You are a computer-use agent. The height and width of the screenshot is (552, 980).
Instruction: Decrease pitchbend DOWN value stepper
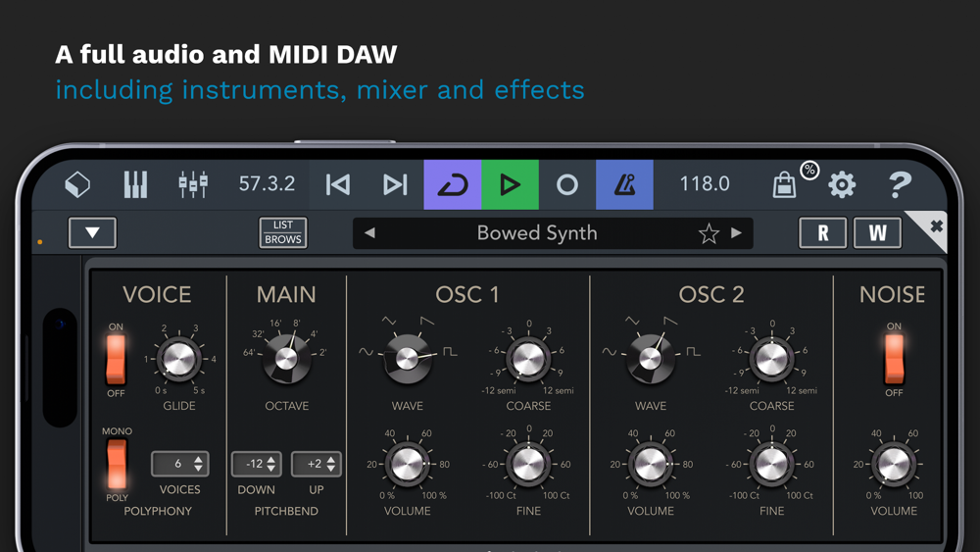[x=271, y=469]
